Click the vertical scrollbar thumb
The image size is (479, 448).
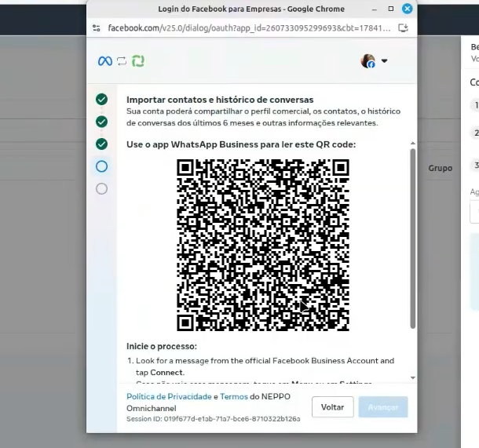point(413,239)
